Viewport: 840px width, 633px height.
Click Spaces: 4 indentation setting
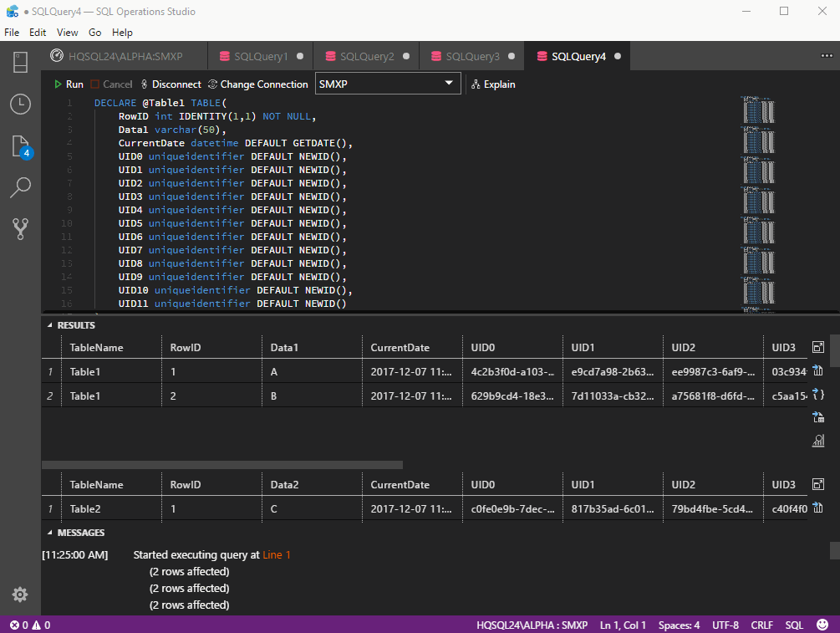pos(679,625)
